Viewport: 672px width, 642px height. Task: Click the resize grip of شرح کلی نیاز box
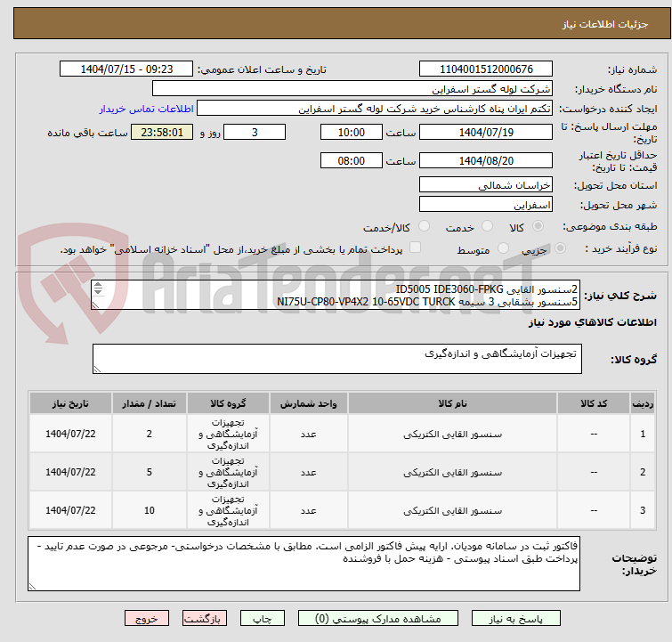pos(95,305)
